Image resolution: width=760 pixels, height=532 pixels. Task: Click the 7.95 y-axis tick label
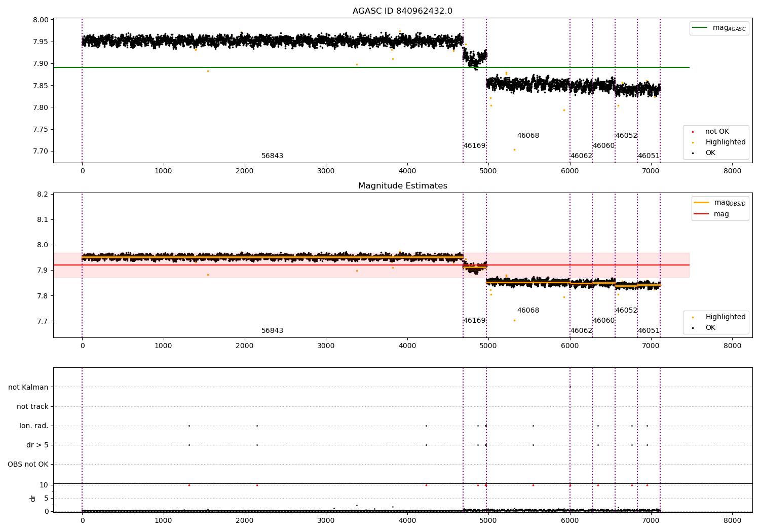(41, 42)
